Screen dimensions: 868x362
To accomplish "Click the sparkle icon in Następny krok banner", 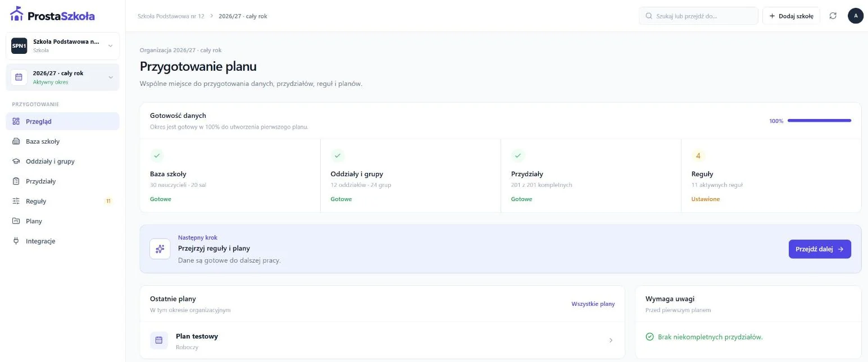I will point(160,249).
